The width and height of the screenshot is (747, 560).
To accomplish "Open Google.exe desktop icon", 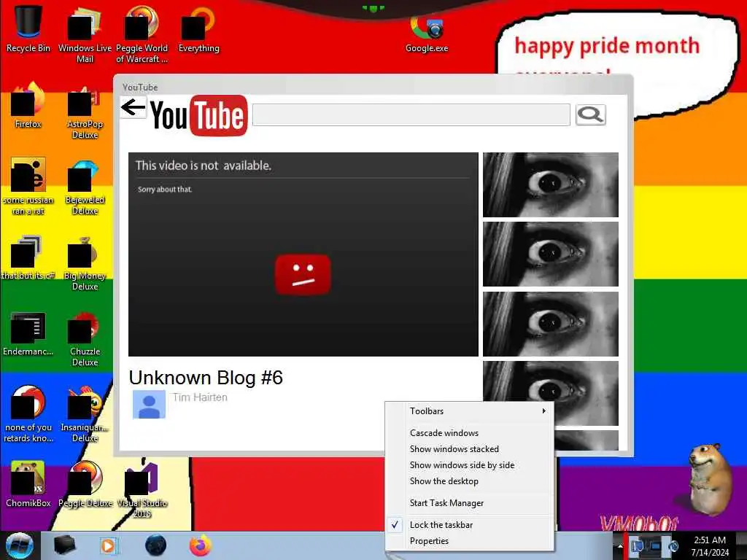I will pyautogui.click(x=426, y=34).
